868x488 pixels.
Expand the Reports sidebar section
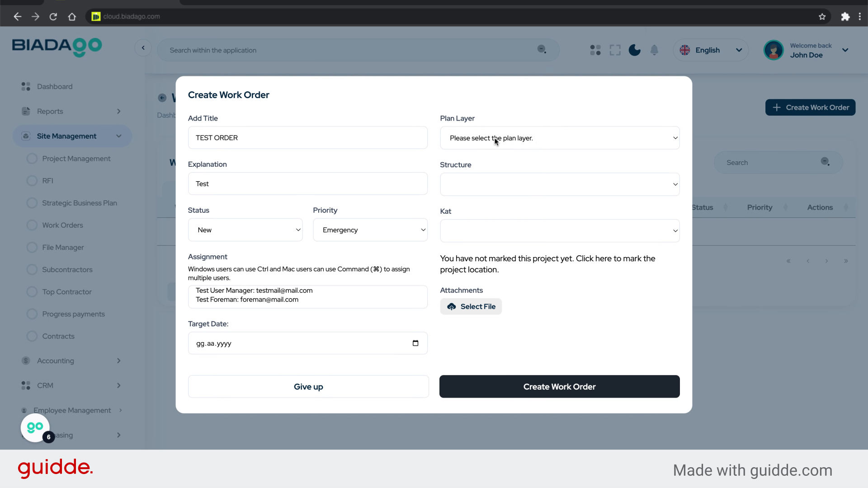tap(50, 111)
